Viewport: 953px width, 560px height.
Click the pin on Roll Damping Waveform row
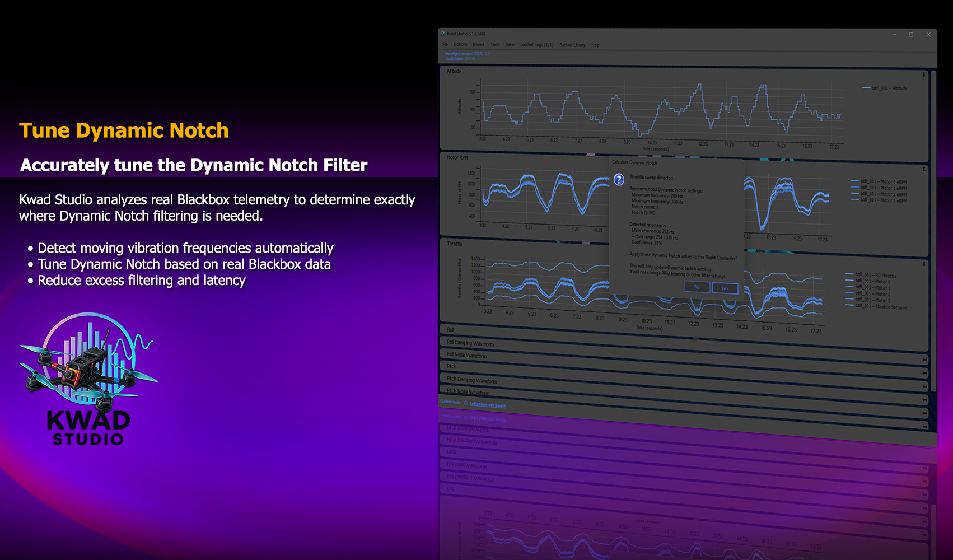coord(924,373)
